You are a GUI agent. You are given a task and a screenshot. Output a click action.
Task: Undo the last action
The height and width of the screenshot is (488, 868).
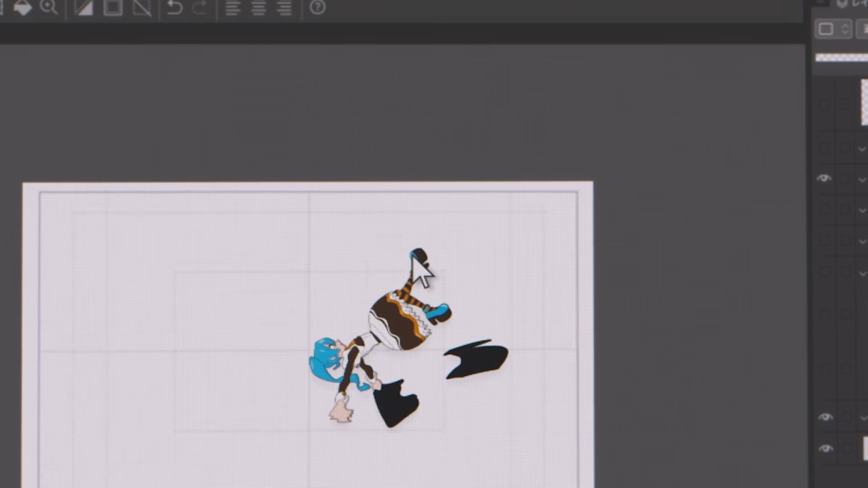175,8
